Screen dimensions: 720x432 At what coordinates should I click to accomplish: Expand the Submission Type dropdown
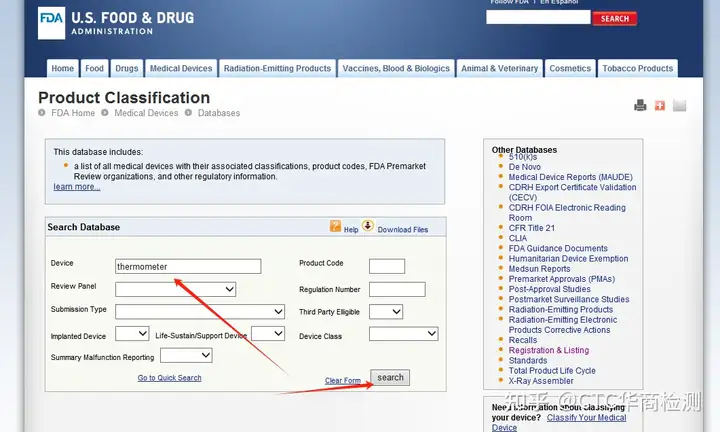(199, 311)
